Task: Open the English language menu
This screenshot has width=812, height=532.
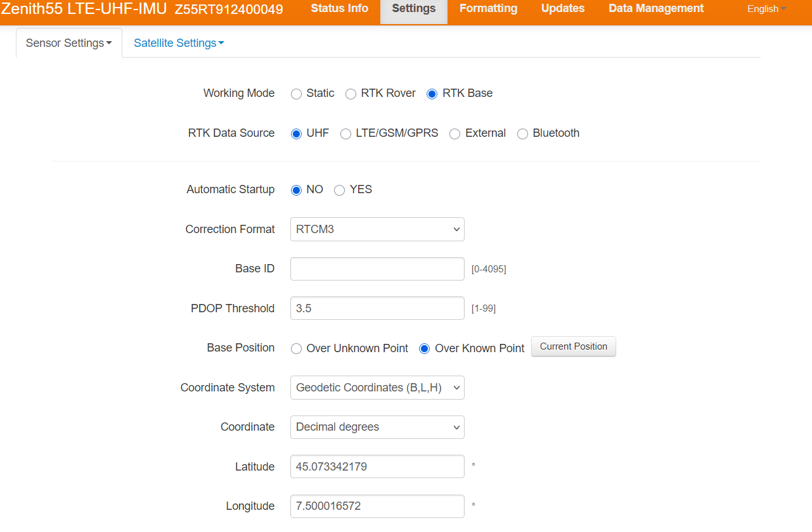Action: click(766, 9)
